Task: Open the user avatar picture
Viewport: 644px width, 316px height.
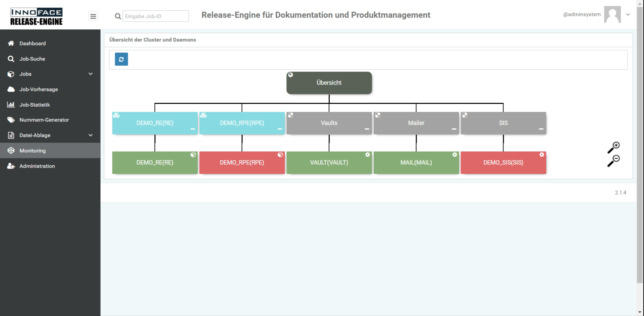Action: click(612, 14)
